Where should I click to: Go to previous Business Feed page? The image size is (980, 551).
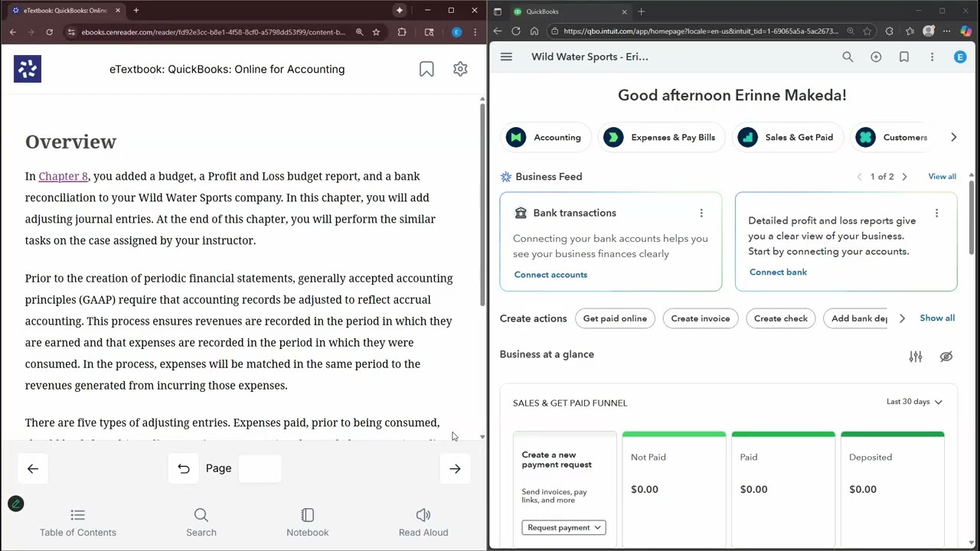point(859,177)
